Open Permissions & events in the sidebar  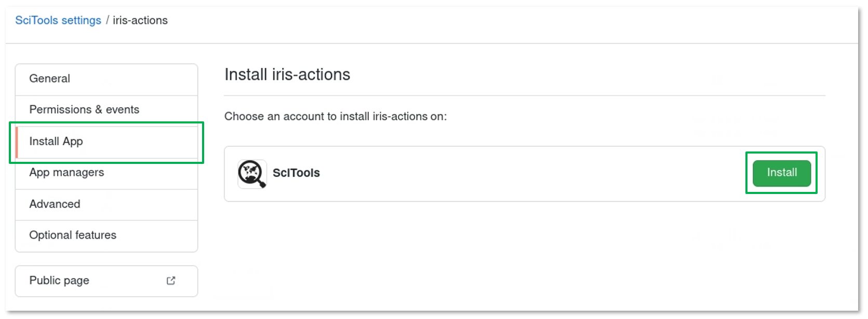(84, 109)
